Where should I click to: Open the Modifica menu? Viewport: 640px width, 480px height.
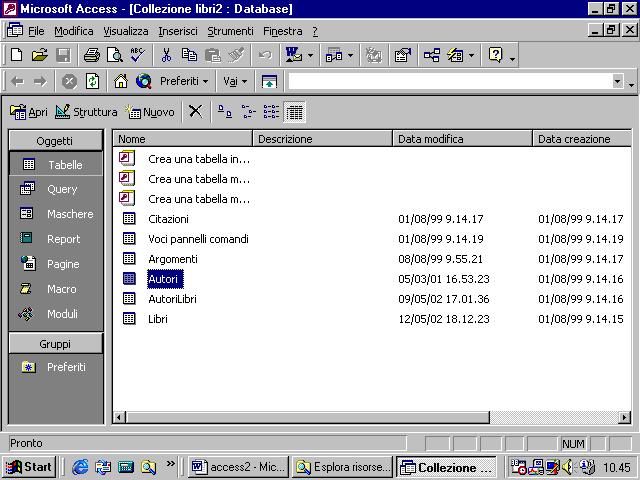coord(74,31)
